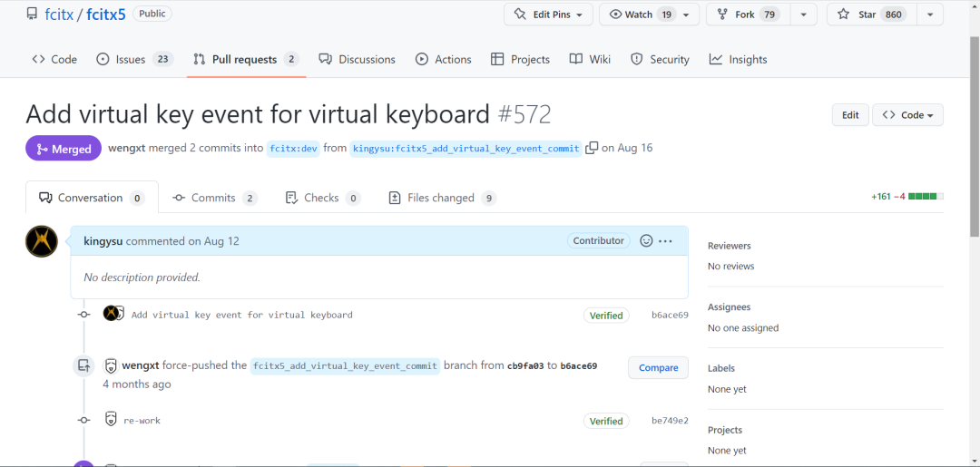Click the Assignees sidebar heading
980x467 pixels.
(x=729, y=307)
